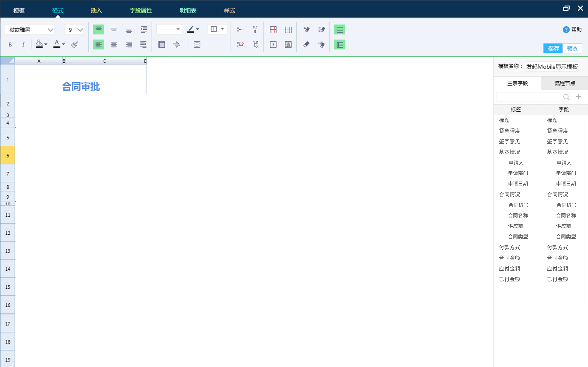Click the dotted gridlines icon
This screenshot has width=588, height=367.
pos(197,44)
